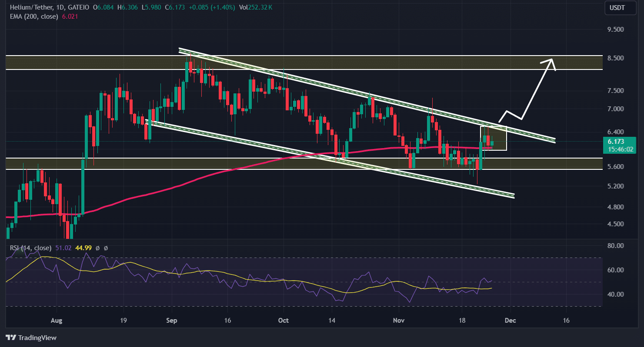This screenshot has height=347, width=644.
Task: Click the Sep date on time axis
Action: pyautogui.click(x=172, y=321)
